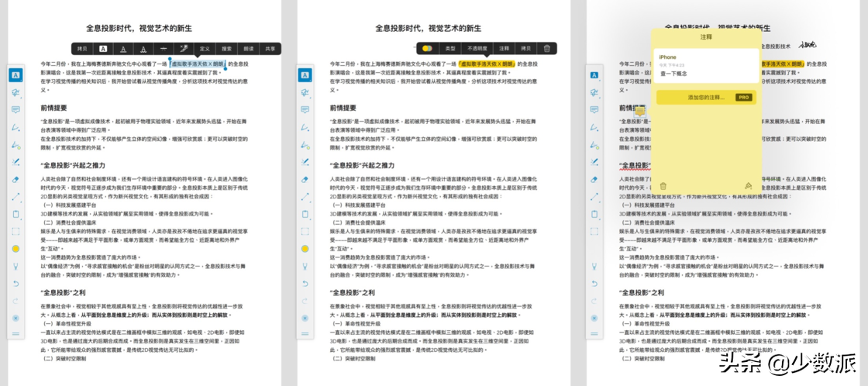
Task: Apply underline A in the left screenshot text popup
Action: [123, 49]
